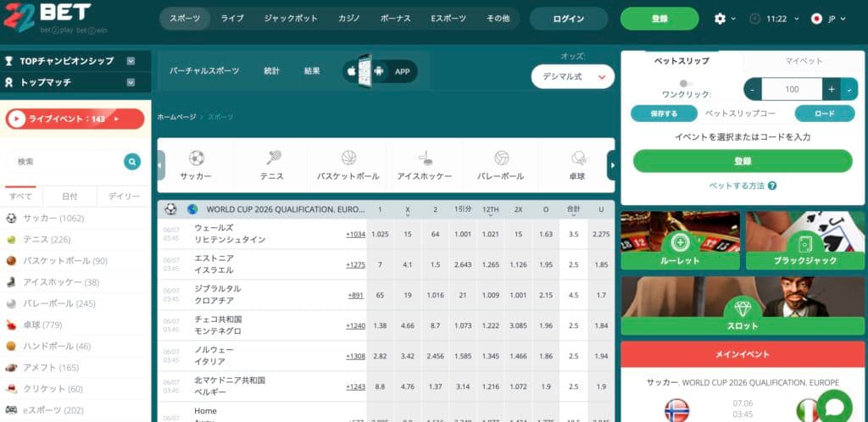Pick the ice hockey icon in carousel
Viewport: 868px width, 422px height.
(x=425, y=158)
